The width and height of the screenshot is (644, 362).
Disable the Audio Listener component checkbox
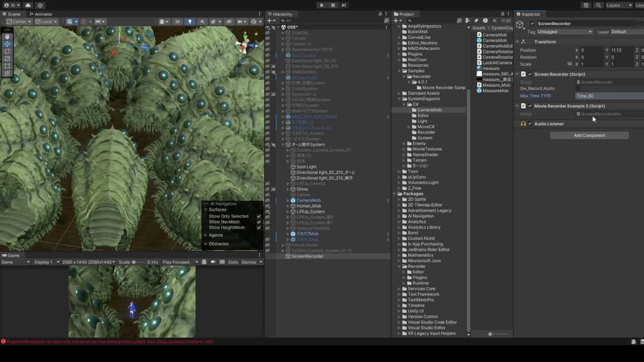(530, 124)
